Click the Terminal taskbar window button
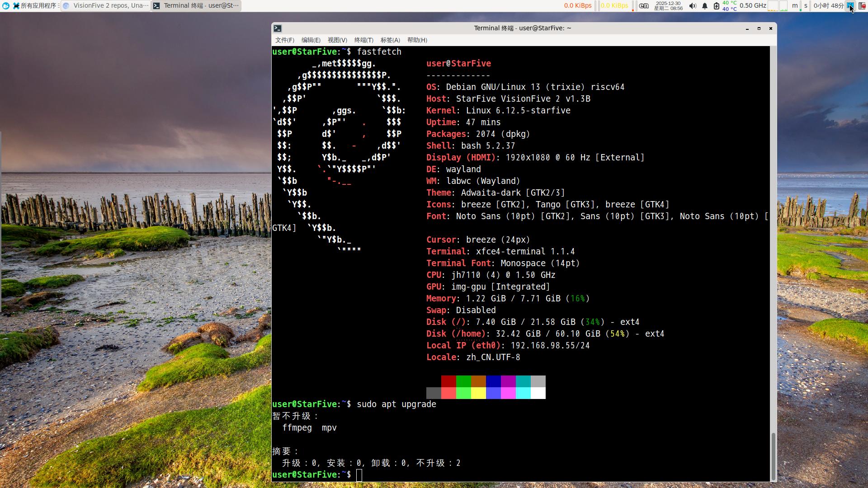Viewport: 868px width, 488px height. pos(196,6)
